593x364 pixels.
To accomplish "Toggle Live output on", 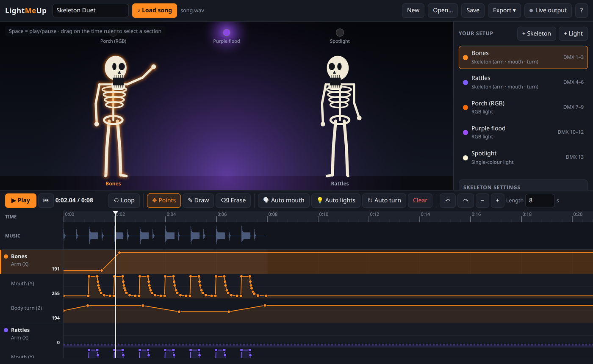I will (548, 10).
